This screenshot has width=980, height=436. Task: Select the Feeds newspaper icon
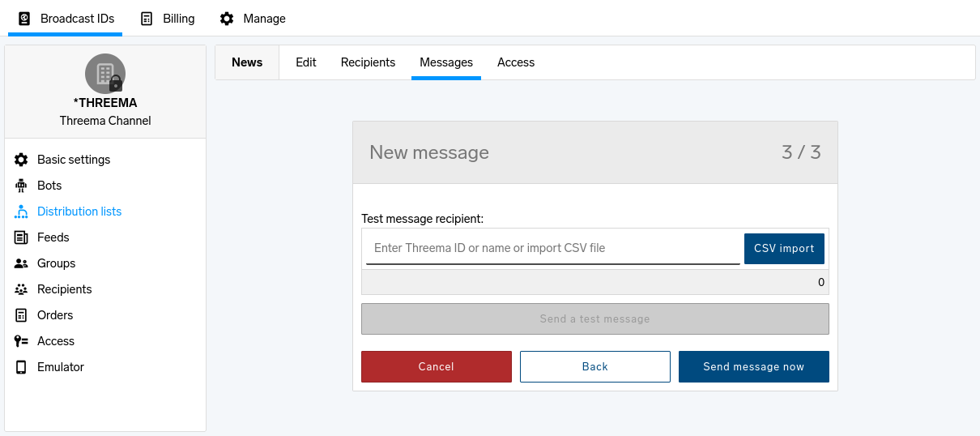click(x=22, y=237)
